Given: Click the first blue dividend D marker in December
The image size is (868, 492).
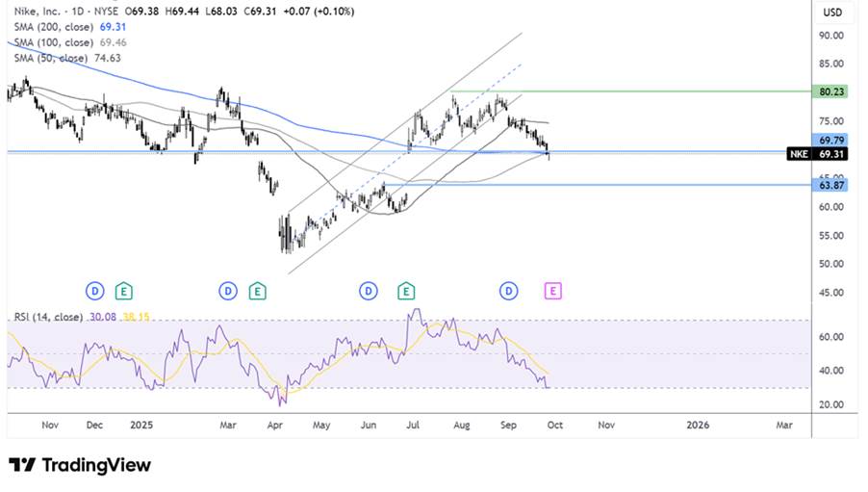Looking at the screenshot, I should point(94,291).
